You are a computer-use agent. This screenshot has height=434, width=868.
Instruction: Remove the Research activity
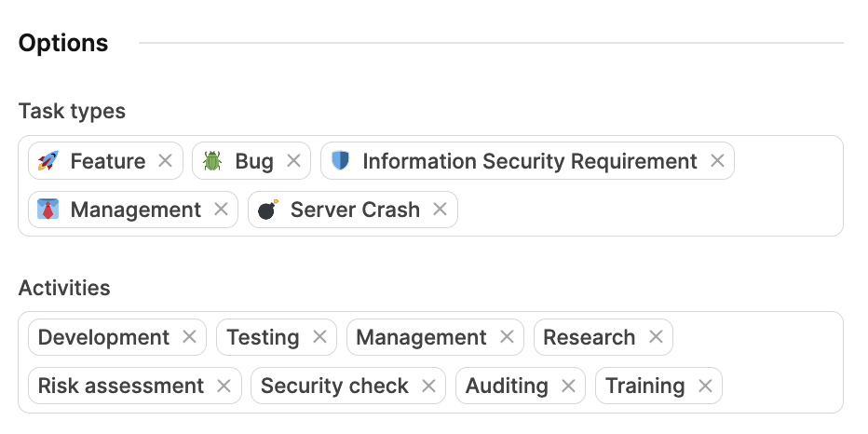click(655, 337)
